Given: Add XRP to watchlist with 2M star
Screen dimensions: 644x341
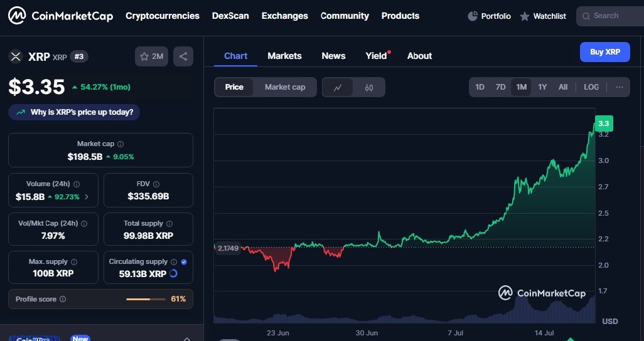Looking at the screenshot, I should pyautogui.click(x=151, y=56).
